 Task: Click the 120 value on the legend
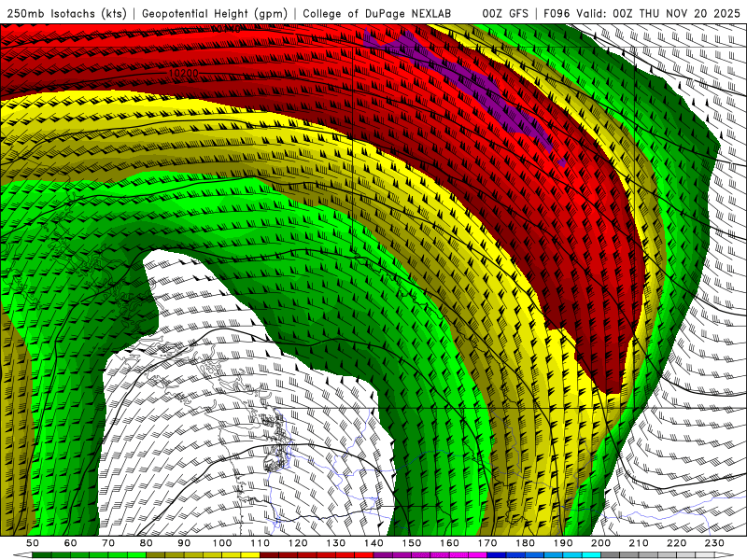pyautogui.click(x=298, y=543)
